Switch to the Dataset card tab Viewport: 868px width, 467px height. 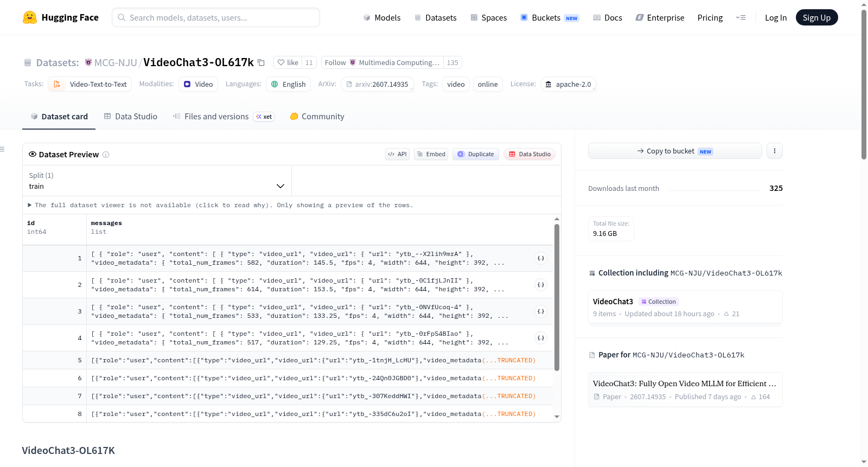(x=59, y=117)
